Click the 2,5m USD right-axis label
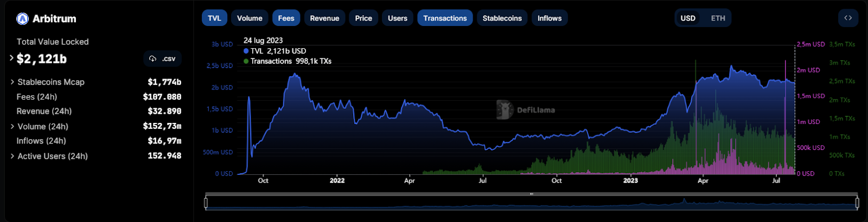This screenshot has height=222, width=868. pos(811,44)
